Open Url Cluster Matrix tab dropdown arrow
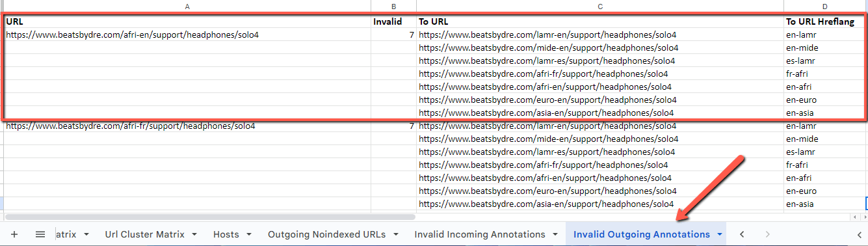The width and height of the screenshot is (868, 246). (194, 234)
